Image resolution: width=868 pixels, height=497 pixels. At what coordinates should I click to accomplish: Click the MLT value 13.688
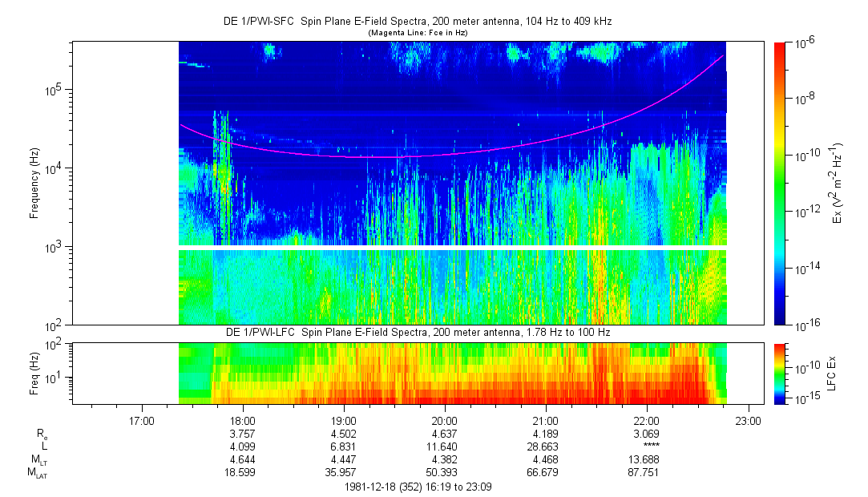(646, 460)
